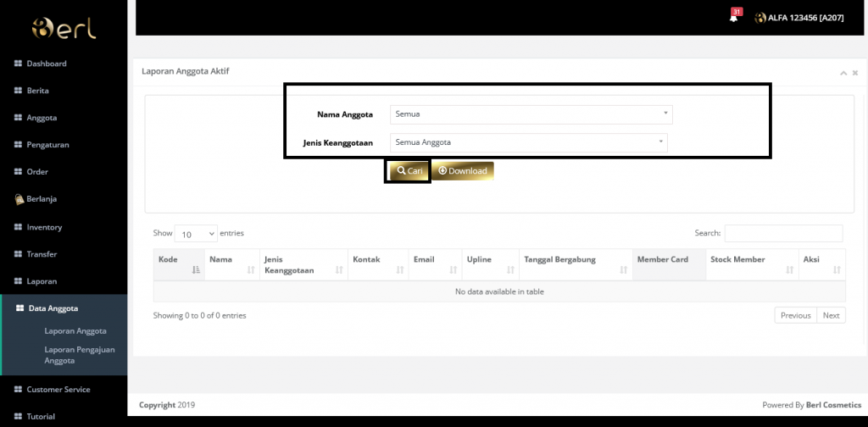Click the Download button

click(x=463, y=171)
